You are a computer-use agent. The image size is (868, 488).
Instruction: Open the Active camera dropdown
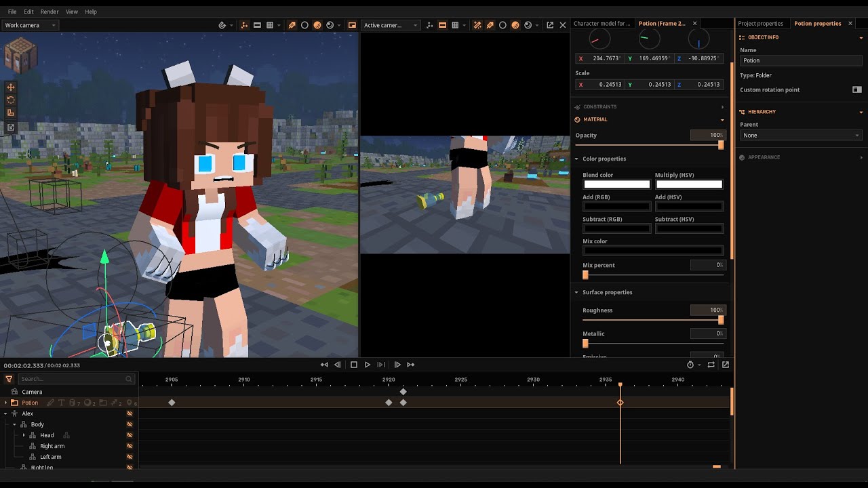point(390,25)
